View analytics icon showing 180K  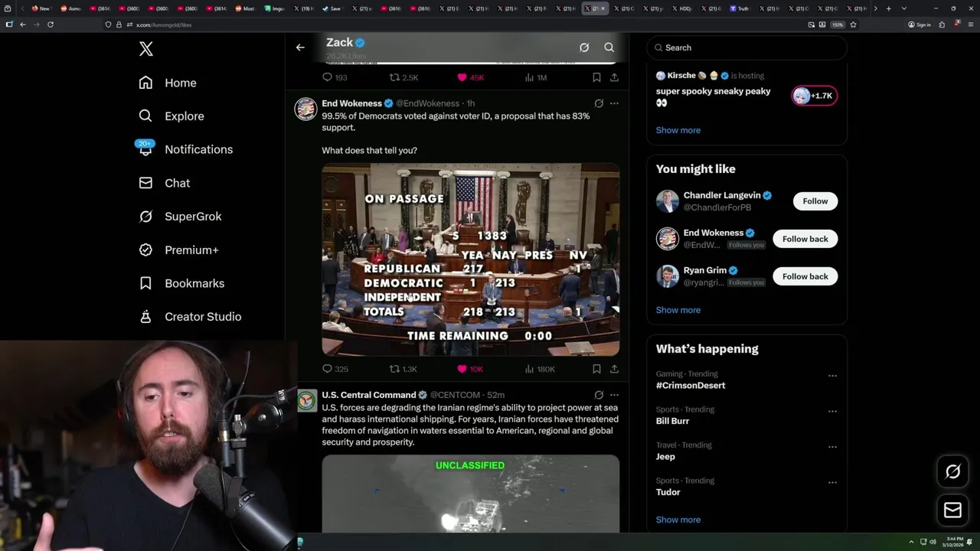pos(529,369)
